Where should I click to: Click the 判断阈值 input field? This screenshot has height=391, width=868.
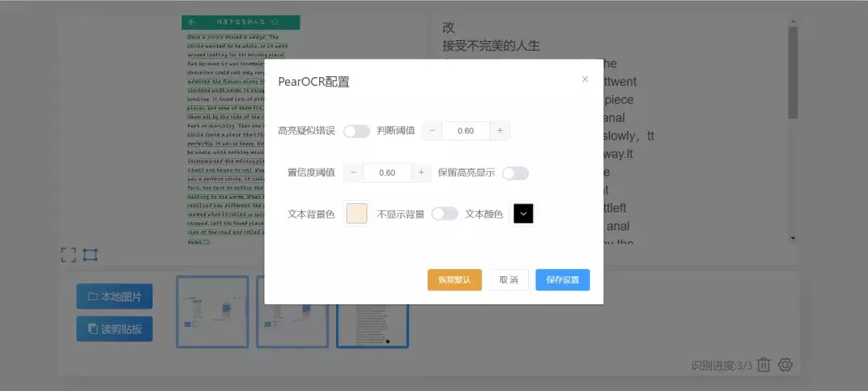[x=465, y=131]
